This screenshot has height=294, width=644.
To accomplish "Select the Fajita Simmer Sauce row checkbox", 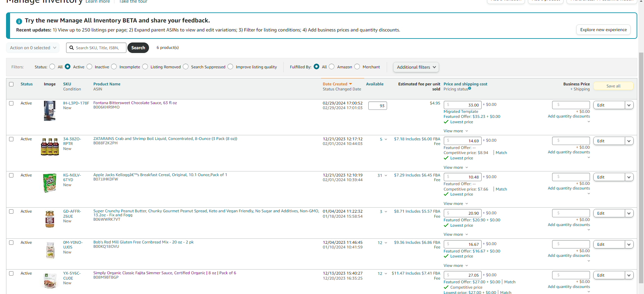I will click(x=11, y=273).
